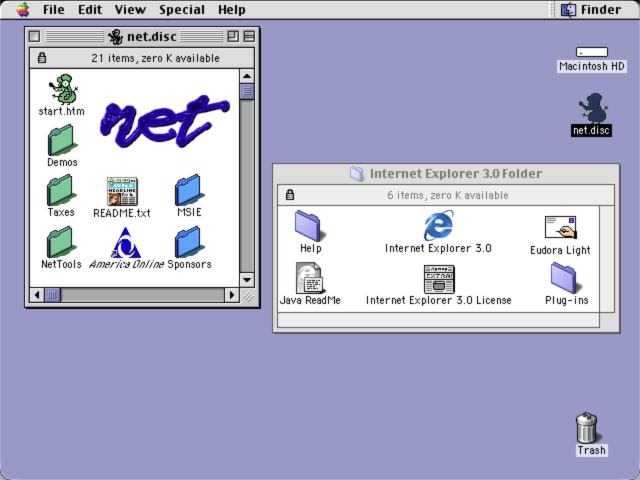640x480 pixels.
Task: Click the scroll up arrow in net.disc
Action: pyautogui.click(x=247, y=76)
